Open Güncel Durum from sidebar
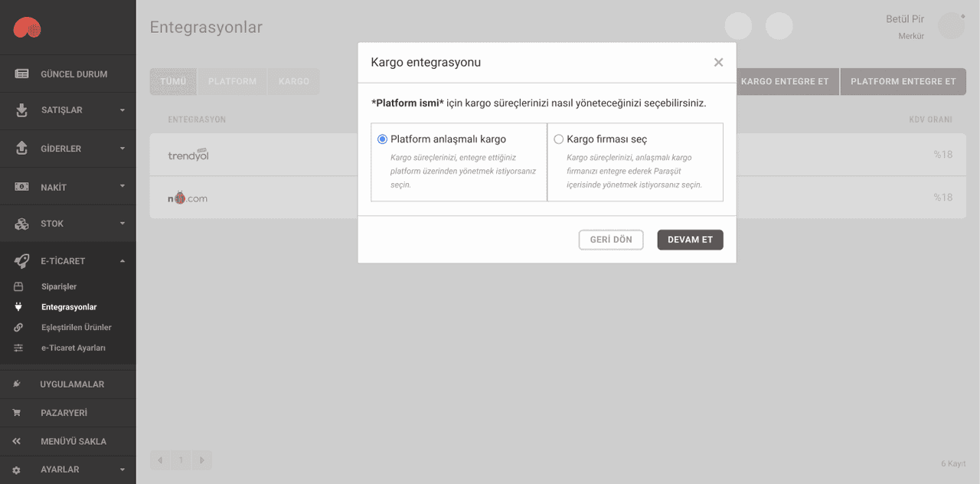This screenshot has width=980, height=484. (x=67, y=74)
